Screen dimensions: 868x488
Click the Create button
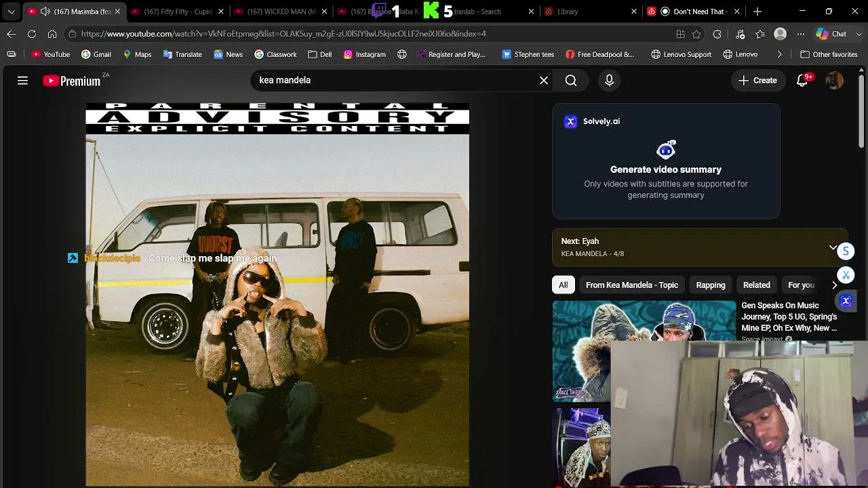click(x=757, y=81)
